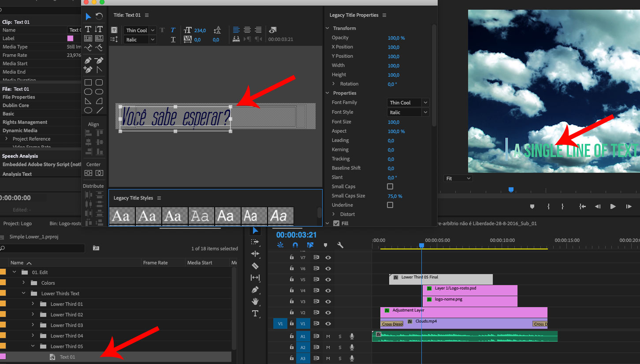This screenshot has width=640, height=364.
Task: Pick the Slip tool in timeline tools
Action: click(x=255, y=278)
